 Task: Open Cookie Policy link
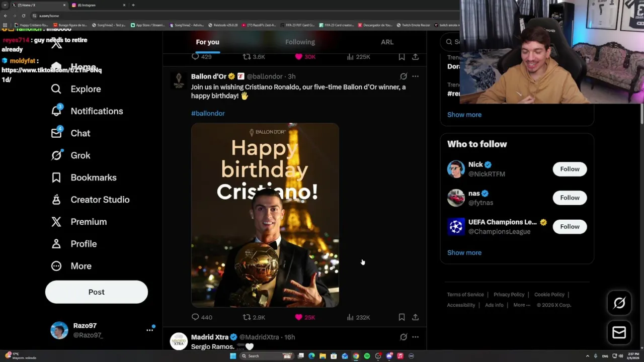(549, 295)
